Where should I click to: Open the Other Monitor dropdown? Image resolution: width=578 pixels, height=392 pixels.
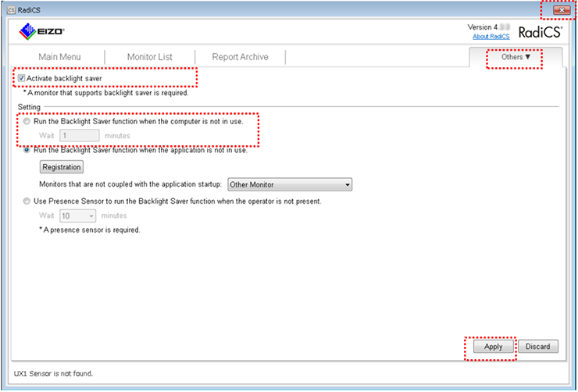(290, 184)
